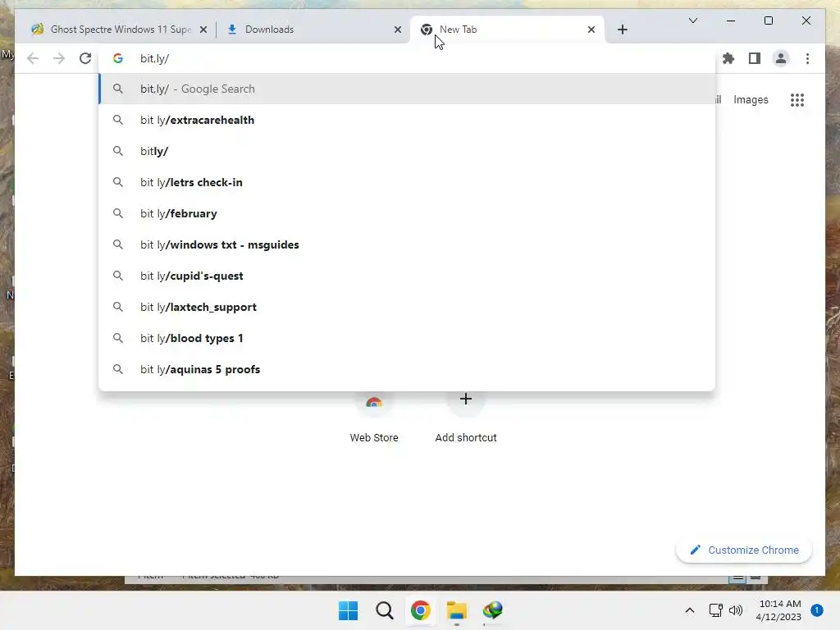Click the browser forward arrow

point(59,58)
